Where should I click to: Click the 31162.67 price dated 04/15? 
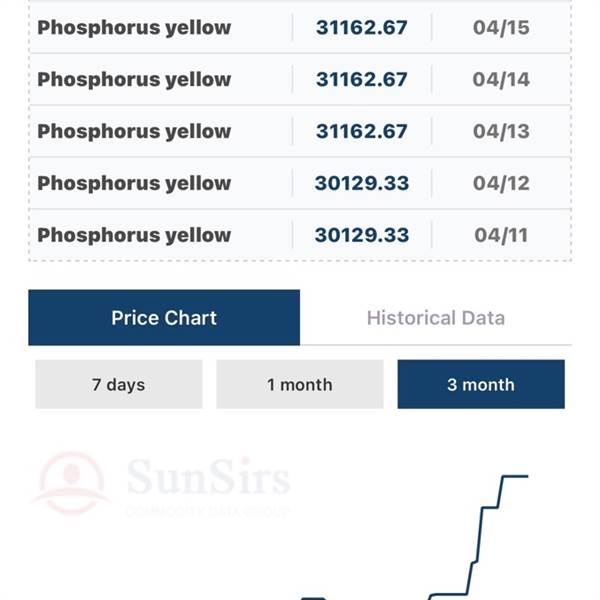[362, 28]
